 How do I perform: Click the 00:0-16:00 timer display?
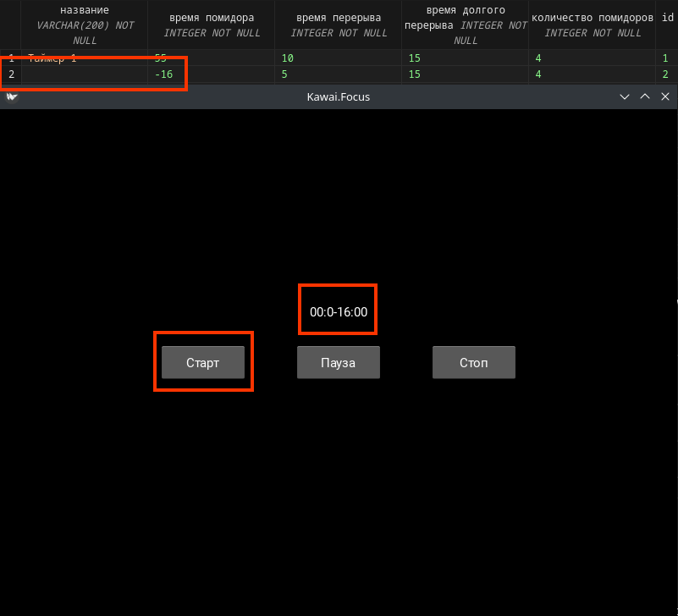pyautogui.click(x=338, y=311)
